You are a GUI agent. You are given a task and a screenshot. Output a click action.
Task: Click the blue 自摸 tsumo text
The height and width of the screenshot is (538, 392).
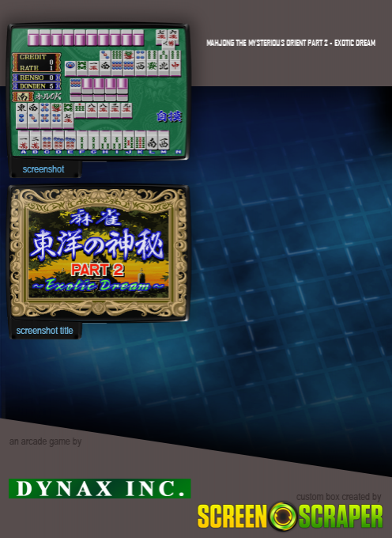(x=169, y=116)
